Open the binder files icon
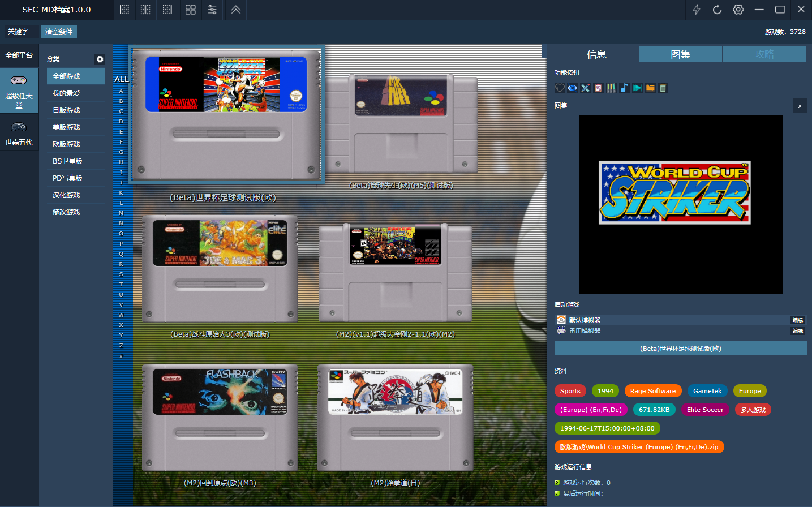Viewport: 812px width, 507px height. pyautogui.click(x=611, y=88)
